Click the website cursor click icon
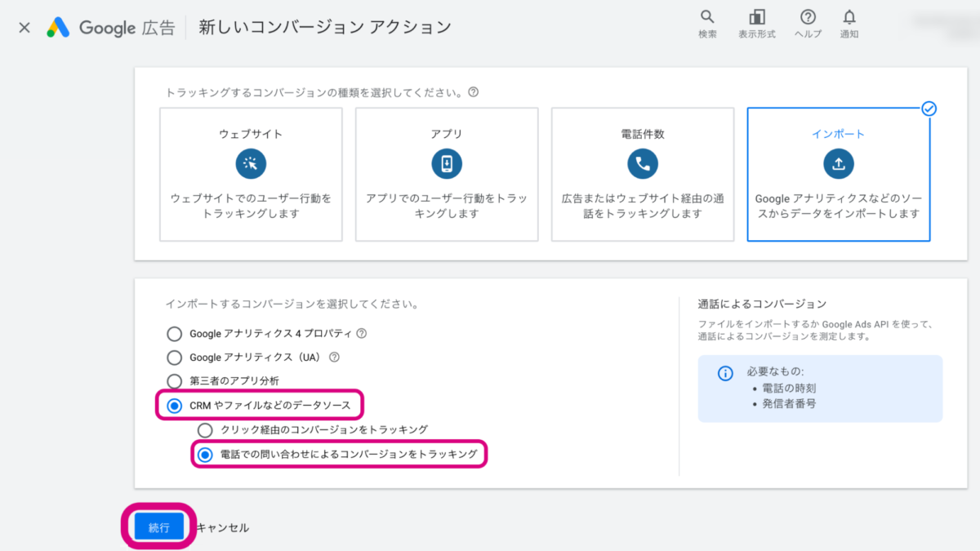Screen dimensions: 980x551 click(x=251, y=164)
